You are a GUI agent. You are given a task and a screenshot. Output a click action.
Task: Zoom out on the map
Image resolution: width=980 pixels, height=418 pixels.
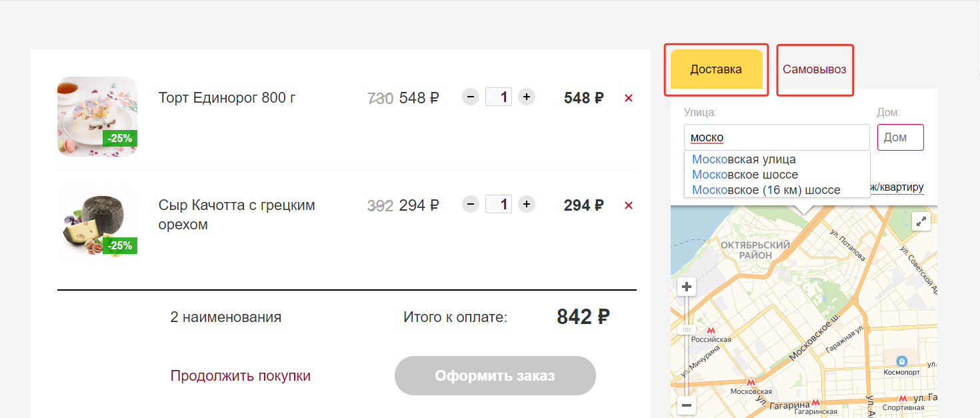(x=687, y=405)
